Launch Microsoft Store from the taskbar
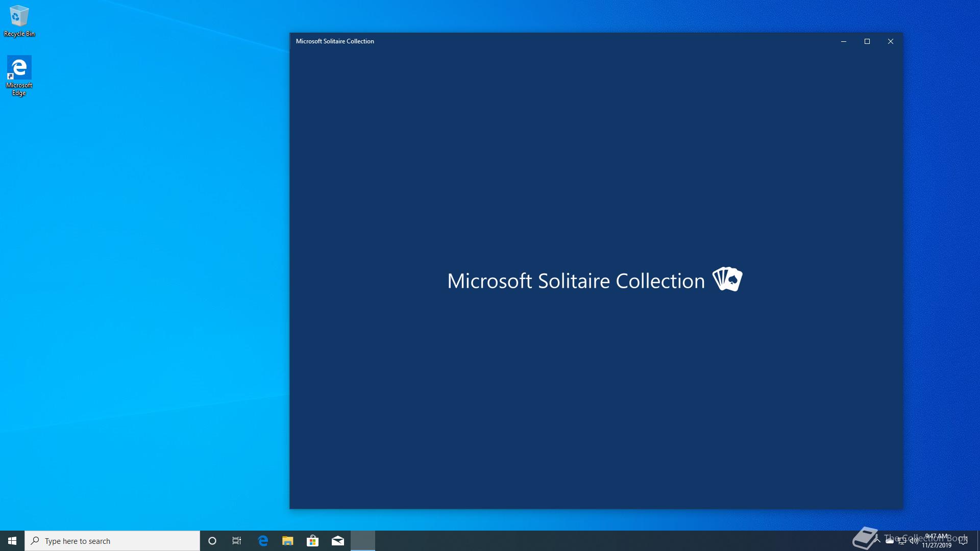 [x=312, y=541]
